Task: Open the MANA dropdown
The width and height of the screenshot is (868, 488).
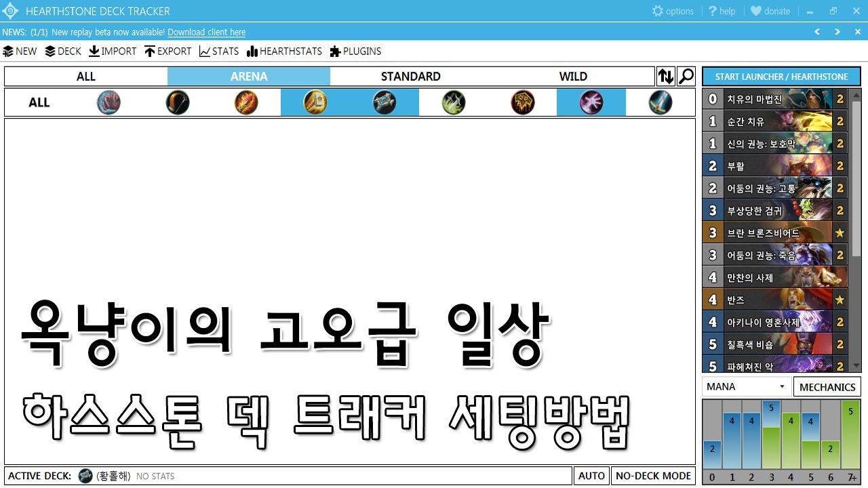Action: tap(746, 387)
